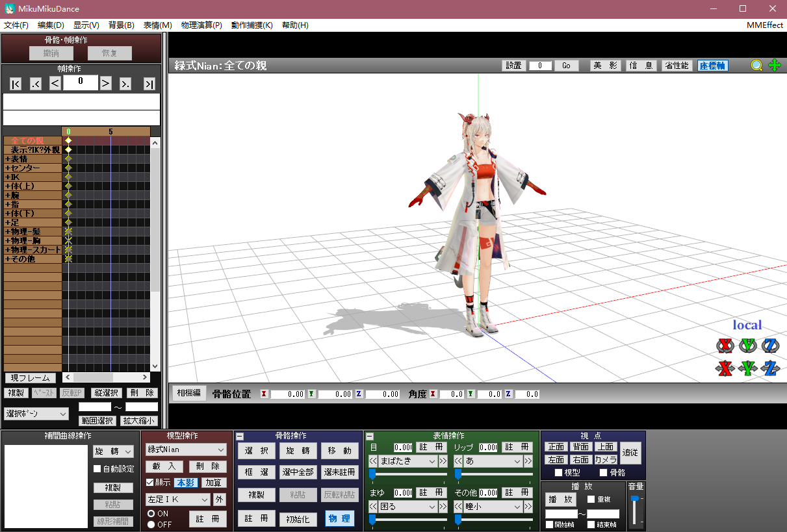Open the 物理演算(P) menu

pos(201,25)
